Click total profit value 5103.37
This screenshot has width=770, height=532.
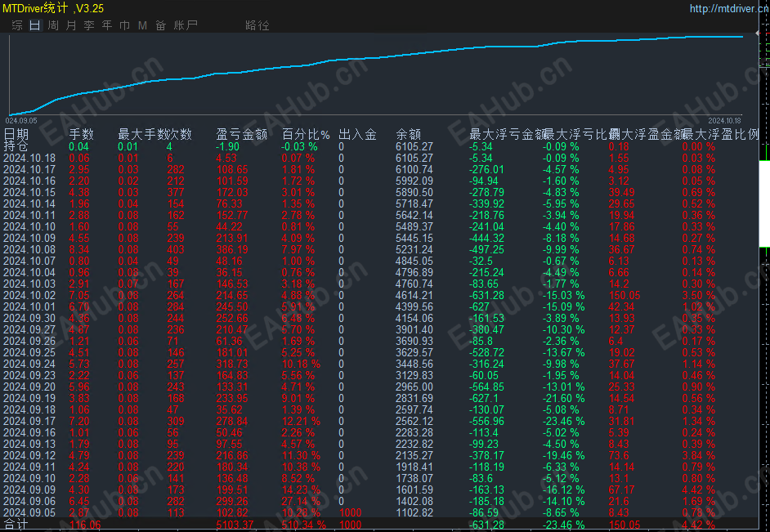coord(235,525)
